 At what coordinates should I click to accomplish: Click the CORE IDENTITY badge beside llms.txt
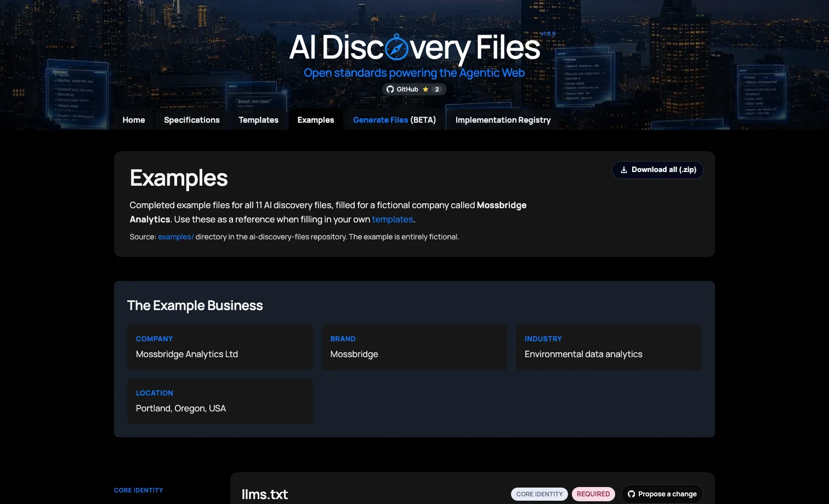tap(539, 494)
